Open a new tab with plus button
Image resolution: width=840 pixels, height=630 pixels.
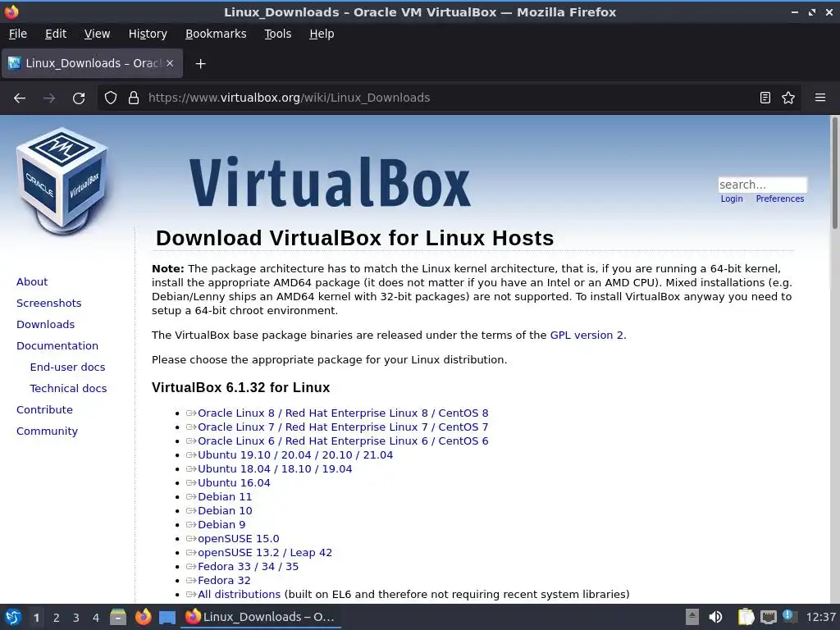coord(200,64)
